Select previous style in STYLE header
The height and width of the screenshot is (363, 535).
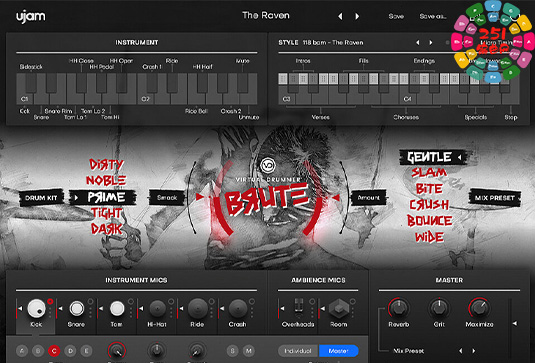coord(418,43)
